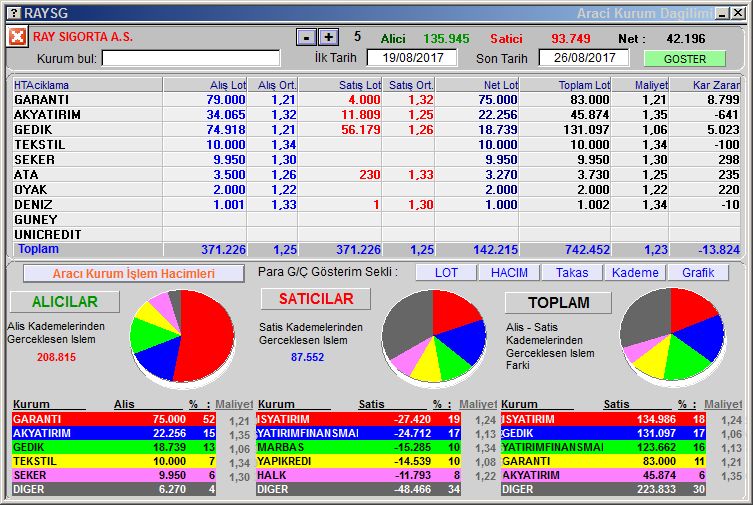
Task: Sort by Satış Lot column header
Action: [x=340, y=85]
